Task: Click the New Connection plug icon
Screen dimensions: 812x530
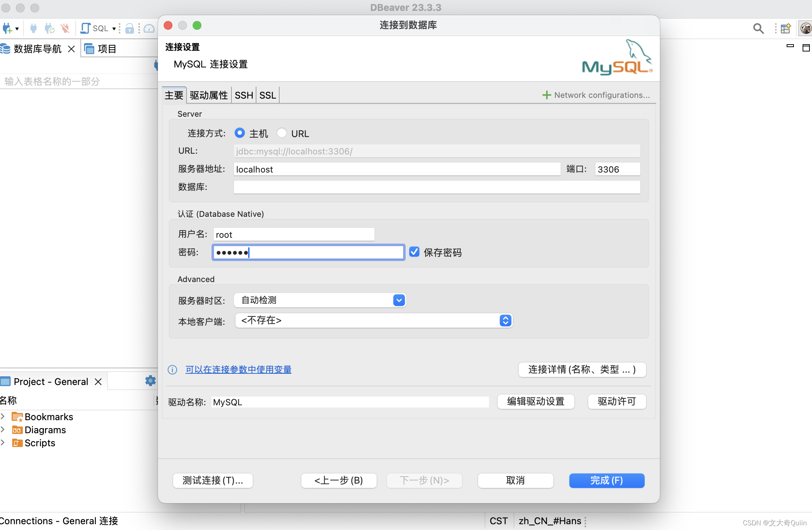Action: pyautogui.click(x=7, y=28)
